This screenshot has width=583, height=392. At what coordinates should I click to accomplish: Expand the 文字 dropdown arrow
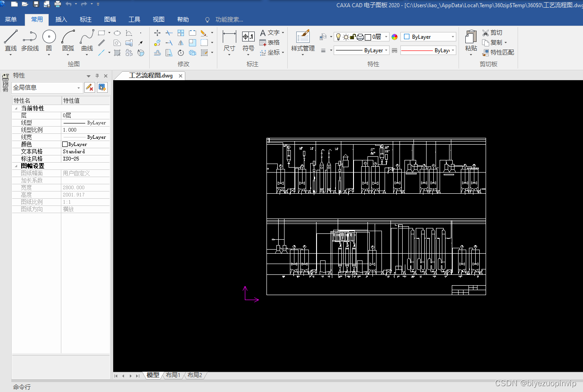(283, 33)
